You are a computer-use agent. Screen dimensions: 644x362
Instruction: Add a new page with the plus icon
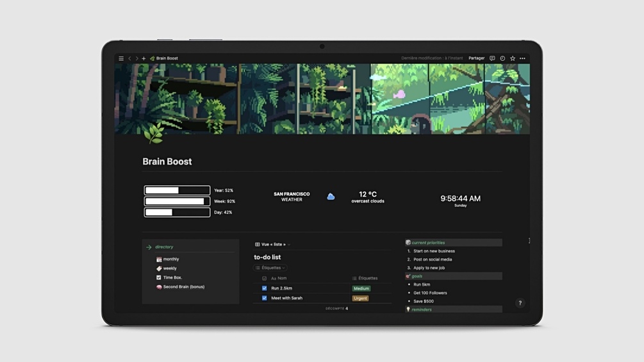pyautogui.click(x=144, y=58)
